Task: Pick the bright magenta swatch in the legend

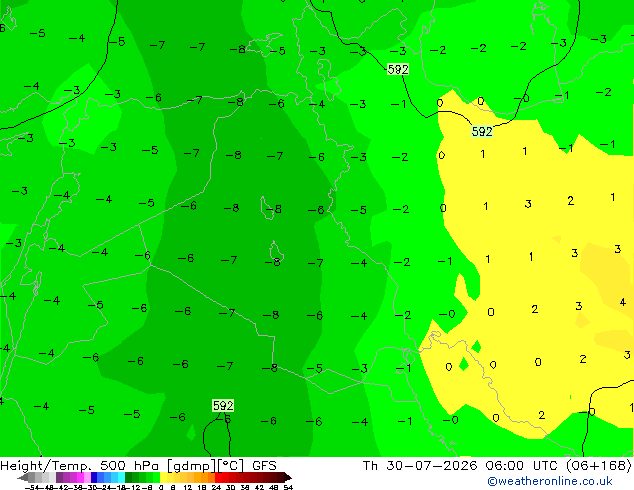Action: [x=80, y=477]
